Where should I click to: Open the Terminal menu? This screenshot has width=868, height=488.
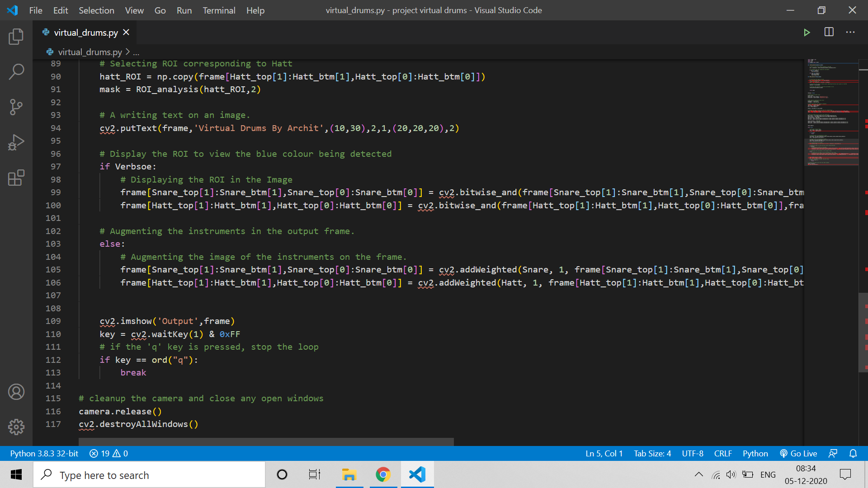pyautogui.click(x=219, y=10)
